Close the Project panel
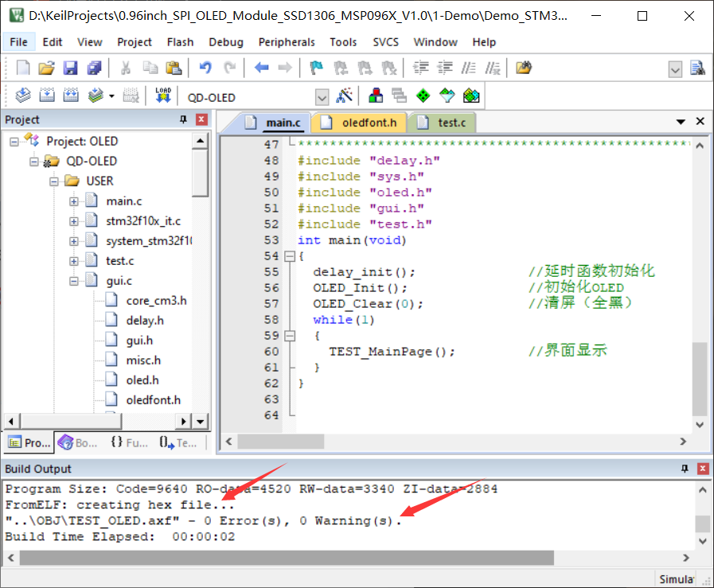 [x=201, y=119]
